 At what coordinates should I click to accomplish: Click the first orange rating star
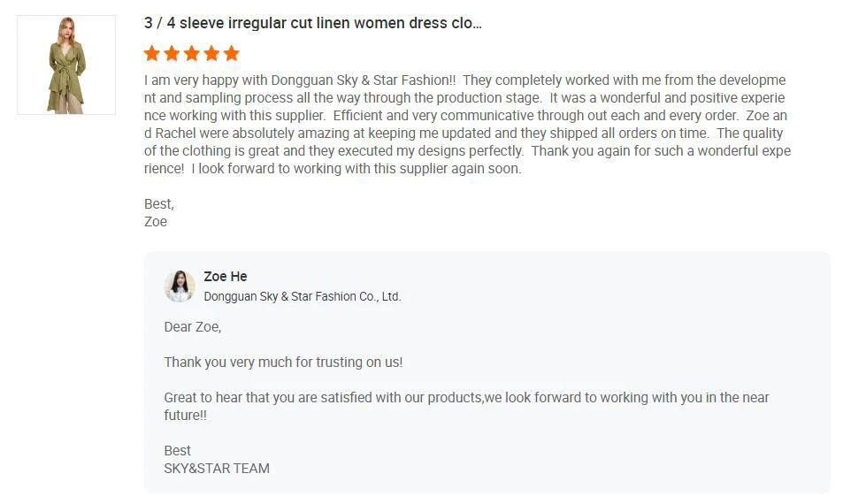151,53
